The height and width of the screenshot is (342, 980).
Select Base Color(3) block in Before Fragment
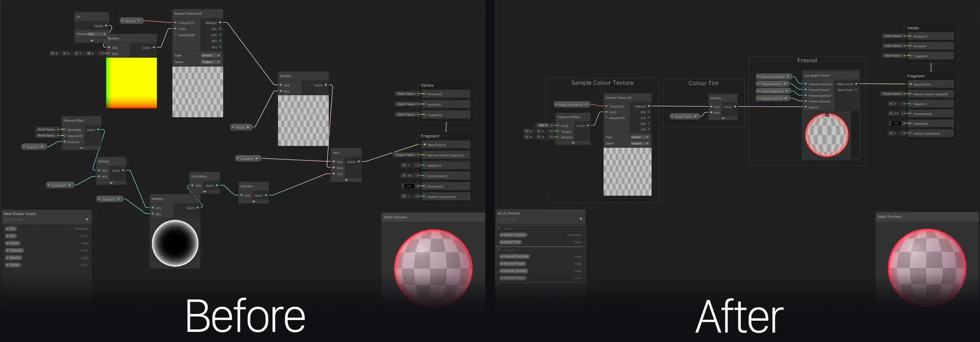[x=446, y=145]
